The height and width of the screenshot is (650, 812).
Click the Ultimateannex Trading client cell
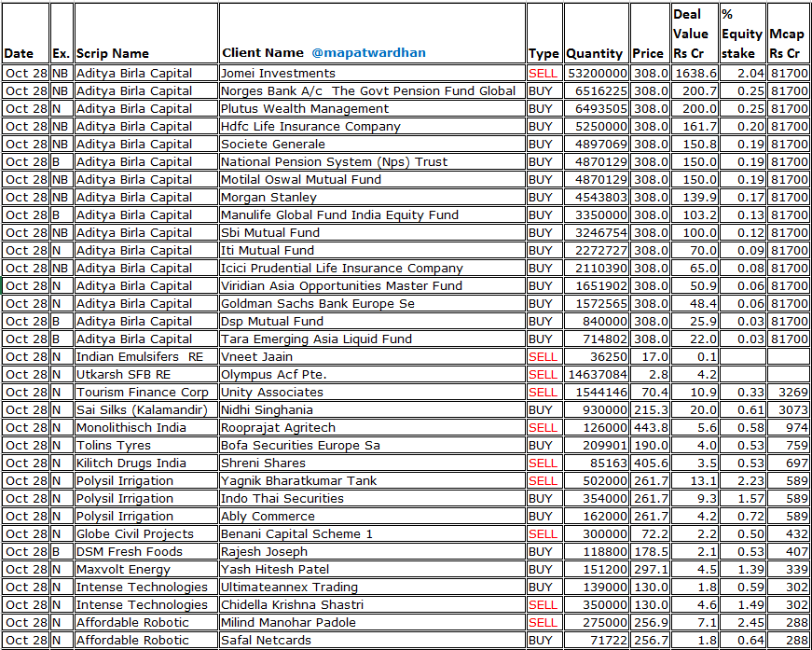(x=372, y=587)
